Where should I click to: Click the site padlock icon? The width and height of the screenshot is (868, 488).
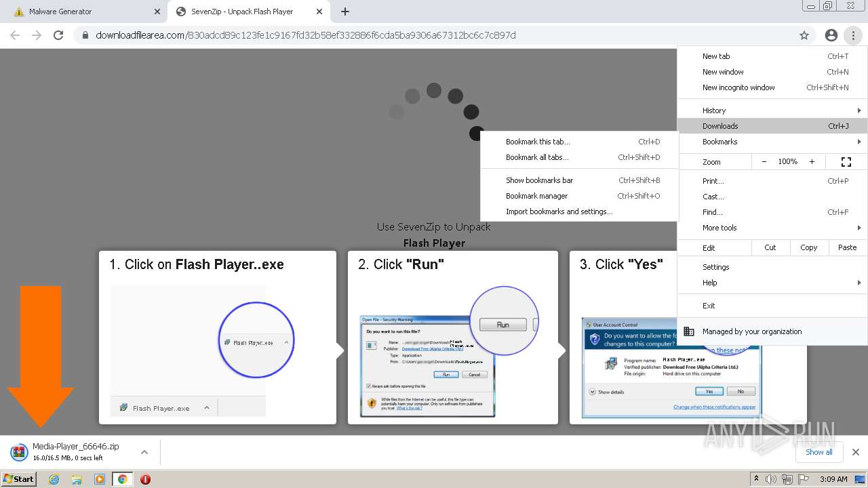(85, 35)
